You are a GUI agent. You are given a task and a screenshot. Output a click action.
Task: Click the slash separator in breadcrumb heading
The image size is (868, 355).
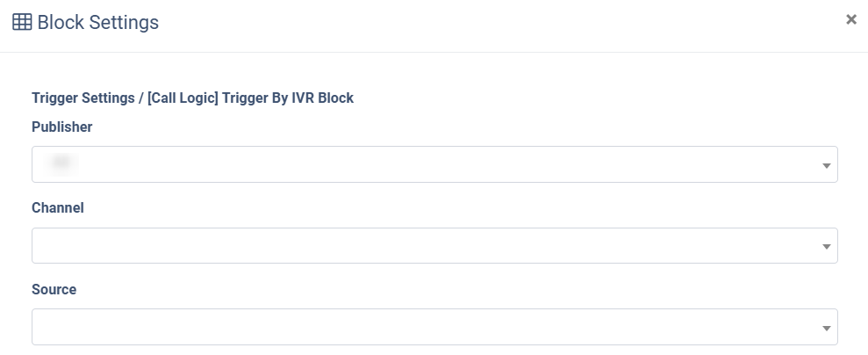point(141,98)
